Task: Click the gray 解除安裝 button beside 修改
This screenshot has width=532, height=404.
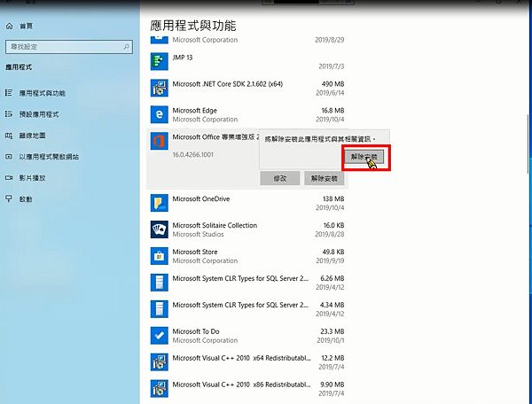Action: (x=325, y=178)
